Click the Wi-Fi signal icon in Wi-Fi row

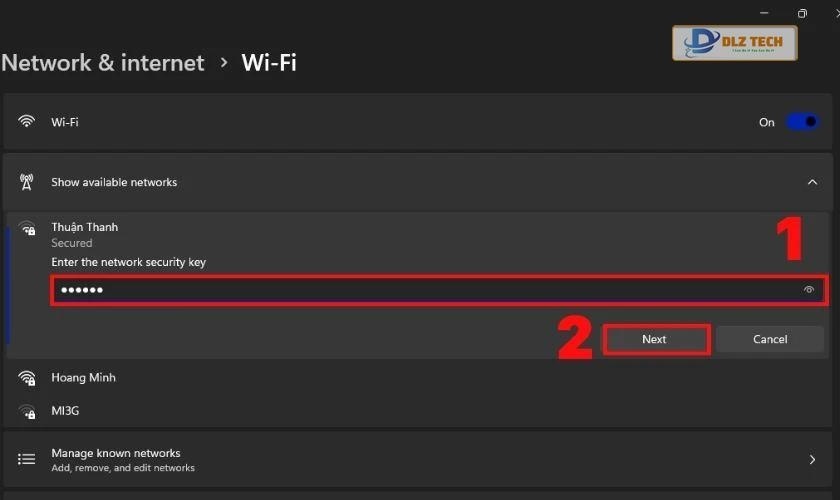pos(26,122)
